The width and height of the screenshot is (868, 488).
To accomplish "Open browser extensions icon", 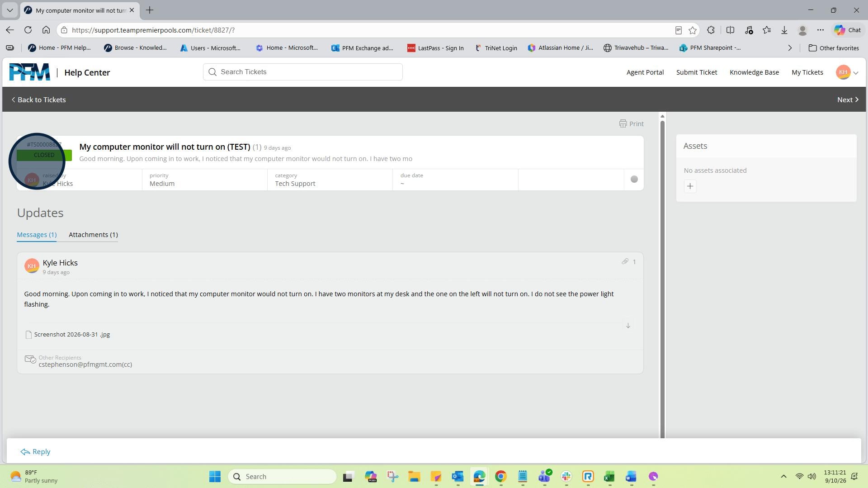I will pos(711,30).
